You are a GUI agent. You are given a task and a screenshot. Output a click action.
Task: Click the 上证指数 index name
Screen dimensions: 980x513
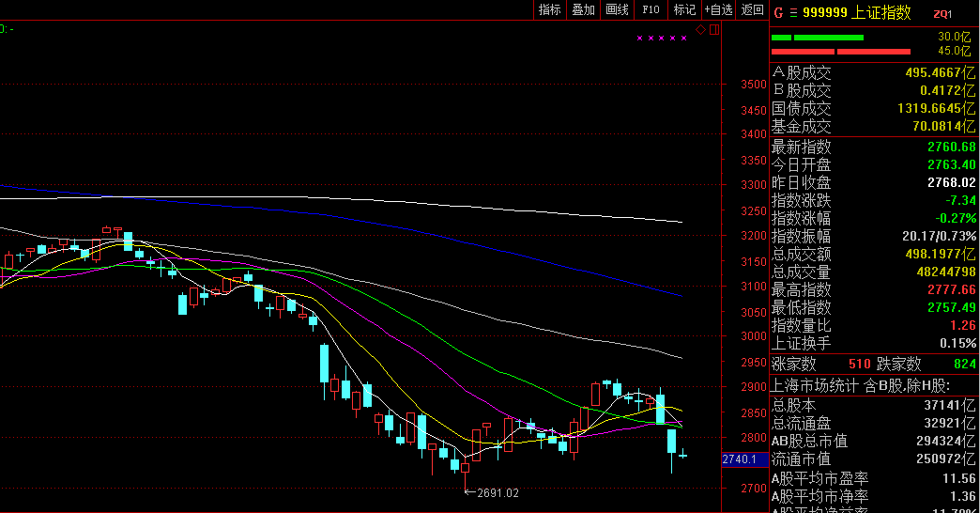point(882,13)
